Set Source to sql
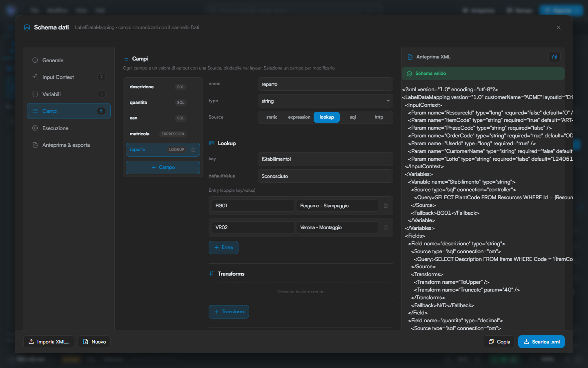The image size is (588, 368). [x=353, y=117]
